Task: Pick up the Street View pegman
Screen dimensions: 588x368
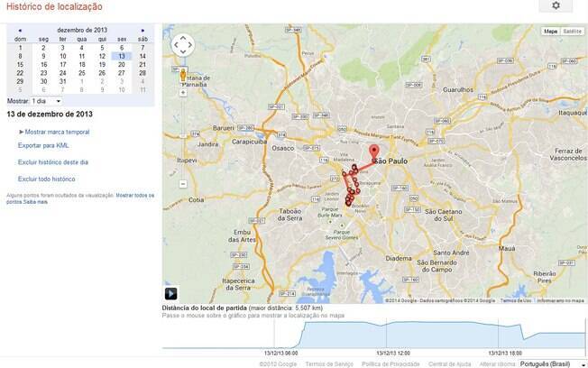Action: point(183,75)
